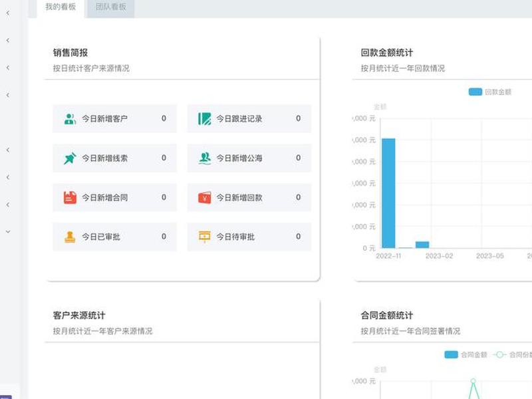Click subtitle 按月统计近一年回款情况
This screenshot has width=532, height=399.
[403, 68]
